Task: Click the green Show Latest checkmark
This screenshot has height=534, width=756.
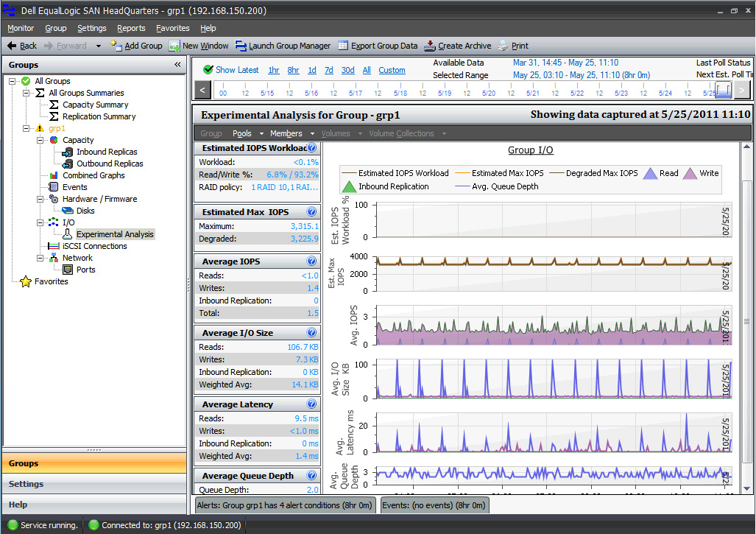Action: (208, 70)
